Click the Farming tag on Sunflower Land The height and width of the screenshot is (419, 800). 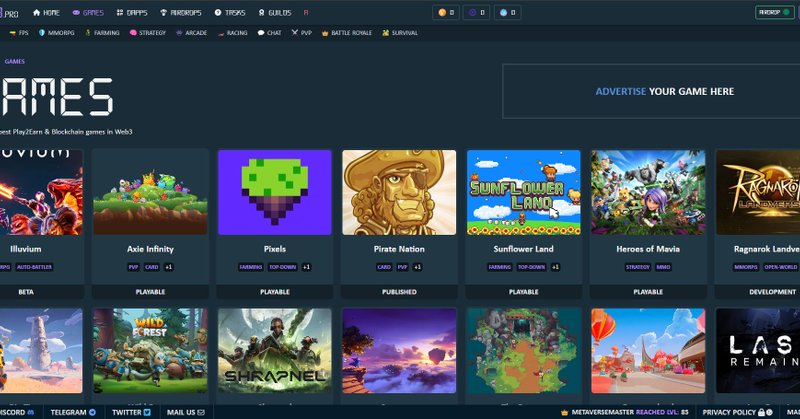pyautogui.click(x=499, y=267)
